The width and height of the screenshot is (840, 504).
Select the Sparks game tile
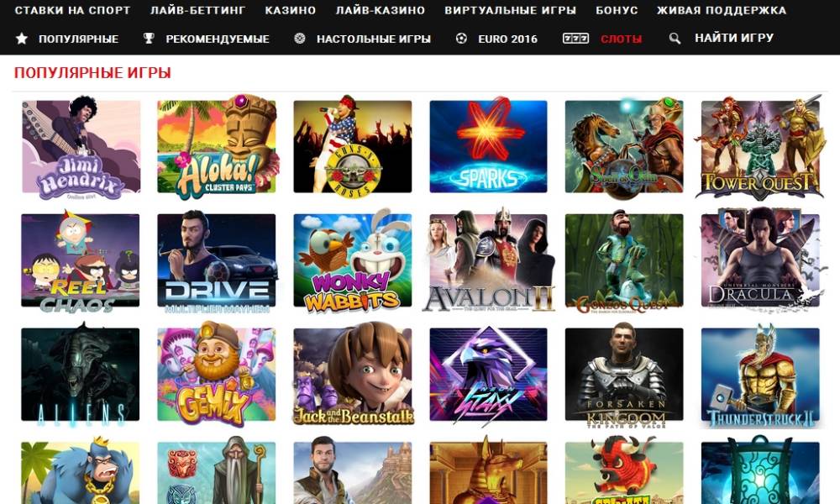click(x=489, y=147)
